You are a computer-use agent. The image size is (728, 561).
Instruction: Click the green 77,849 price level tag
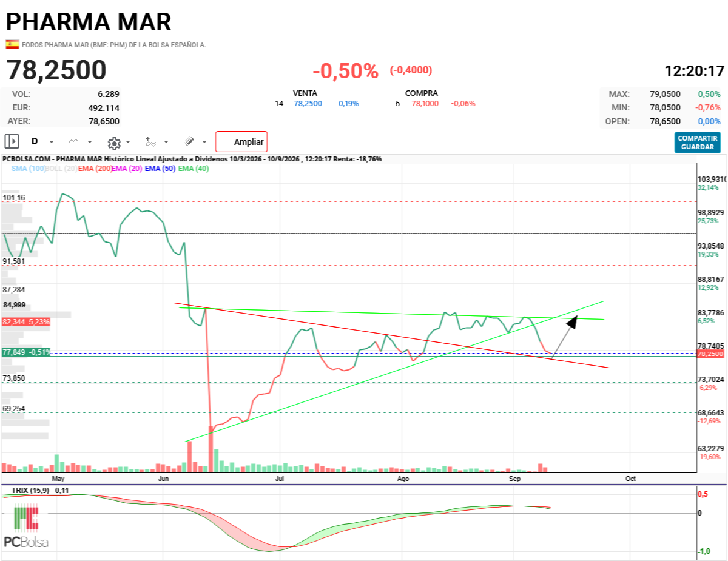pyautogui.click(x=26, y=352)
